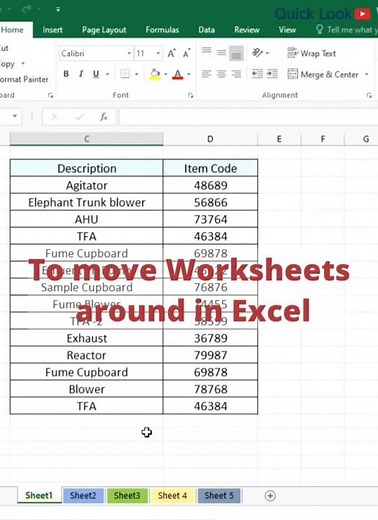
Task: Select column C header
Action: click(87, 139)
